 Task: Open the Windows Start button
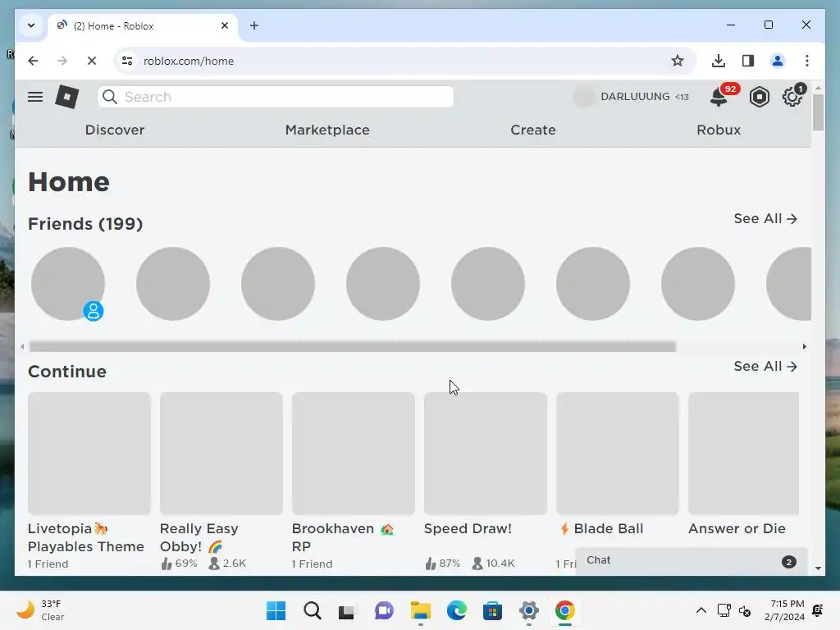(x=276, y=610)
